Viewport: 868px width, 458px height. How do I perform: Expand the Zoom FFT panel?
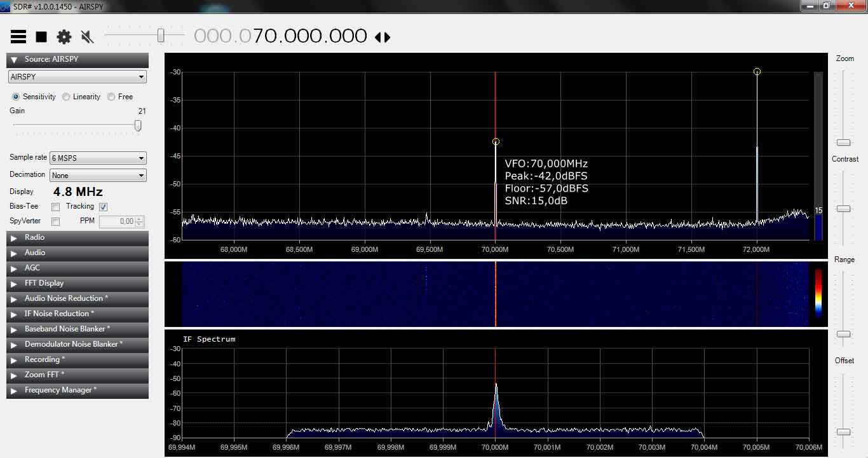click(78, 375)
